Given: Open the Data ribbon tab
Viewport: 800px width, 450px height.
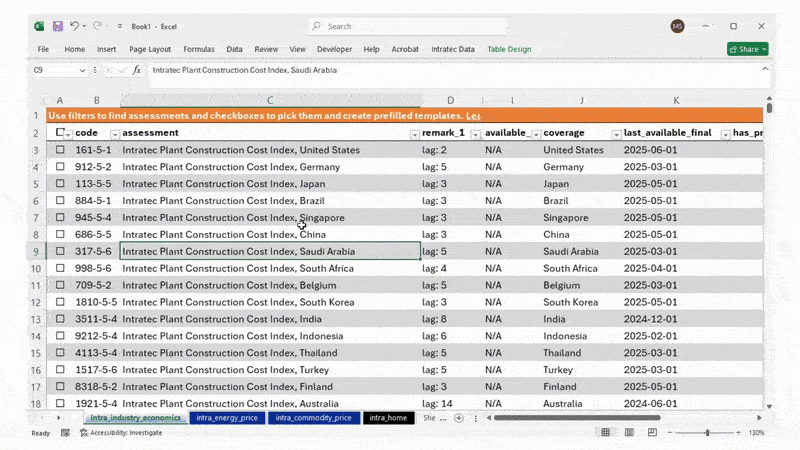Looking at the screenshot, I should coord(234,49).
